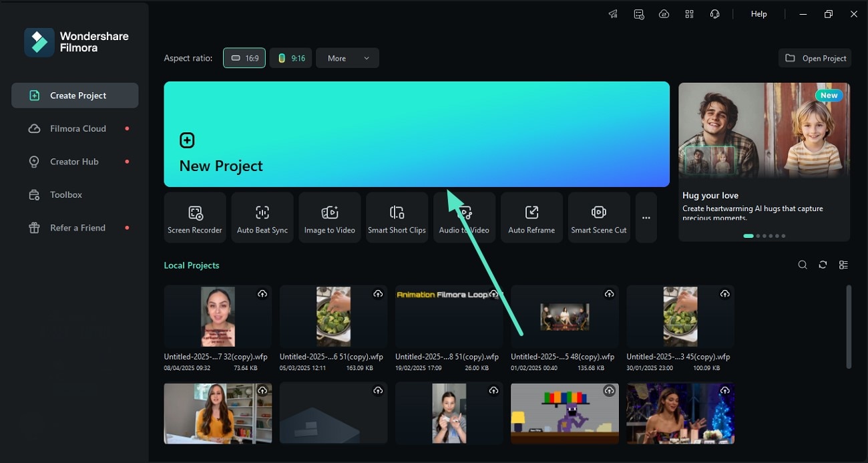Open the woman in orange top project thumbnail
Screen dimensions: 868x463
click(x=218, y=413)
